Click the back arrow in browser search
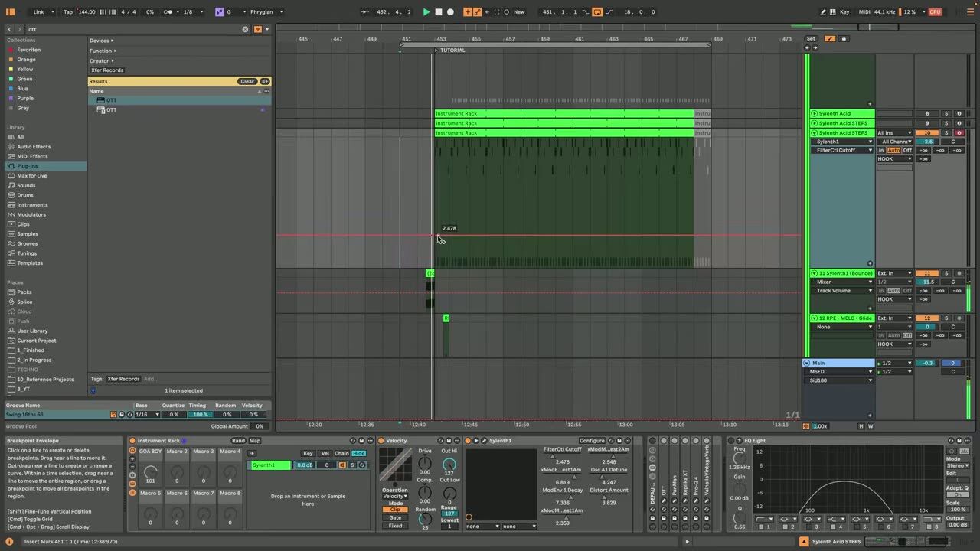This screenshot has width=980, height=551. [x=11, y=29]
